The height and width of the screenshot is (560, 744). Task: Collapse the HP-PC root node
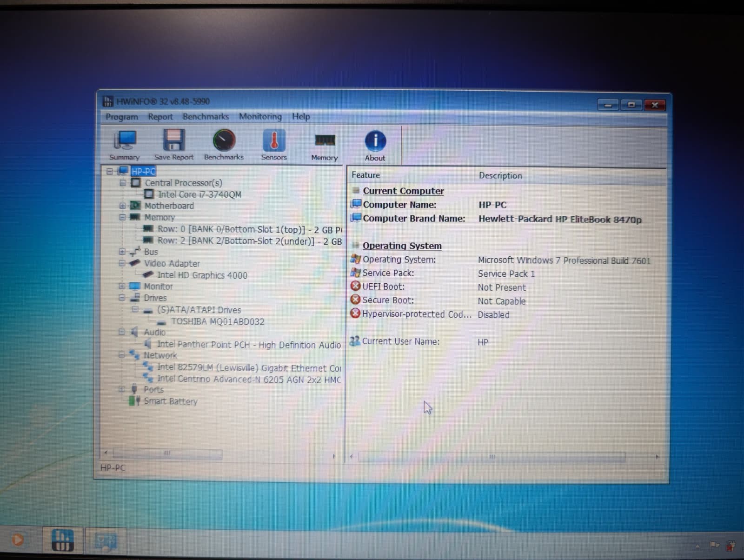(109, 171)
